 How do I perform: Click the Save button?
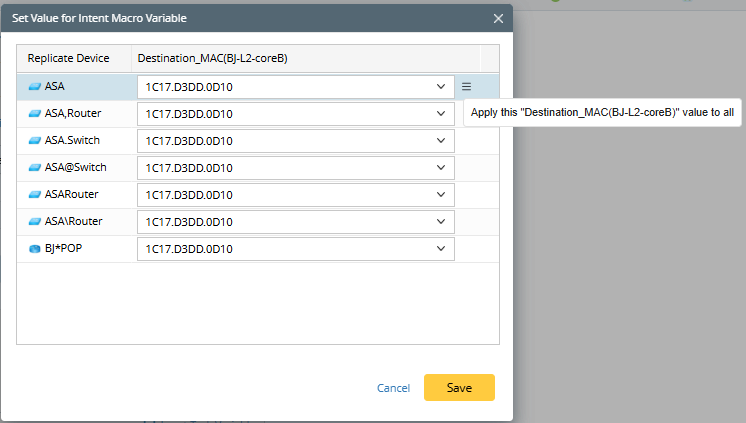pos(459,388)
